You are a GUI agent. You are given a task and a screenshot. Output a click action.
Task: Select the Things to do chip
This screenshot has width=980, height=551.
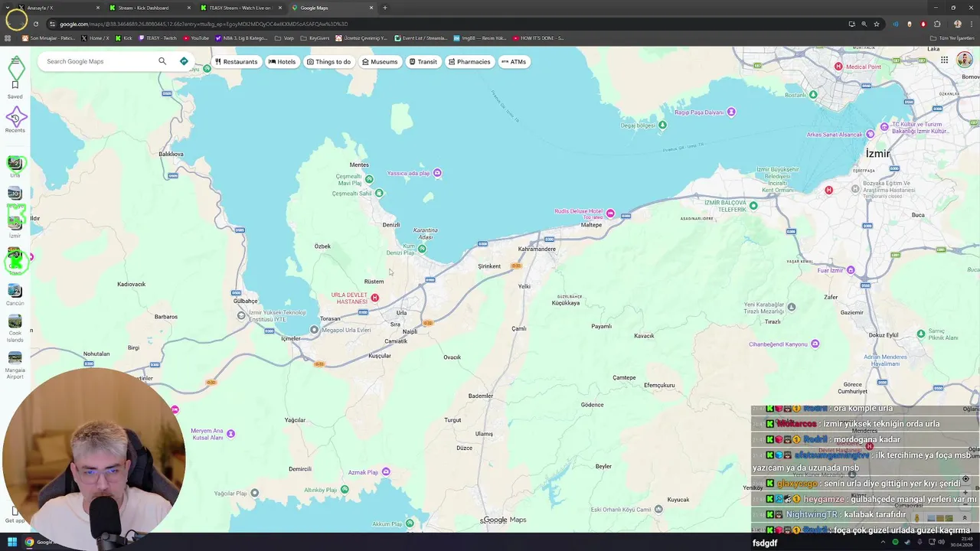(328, 61)
